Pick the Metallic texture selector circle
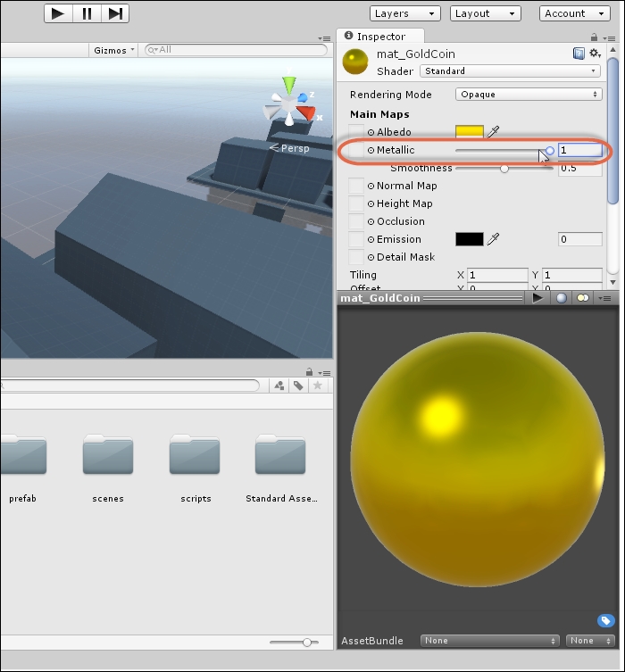 pyautogui.click(x=371, y=151)
